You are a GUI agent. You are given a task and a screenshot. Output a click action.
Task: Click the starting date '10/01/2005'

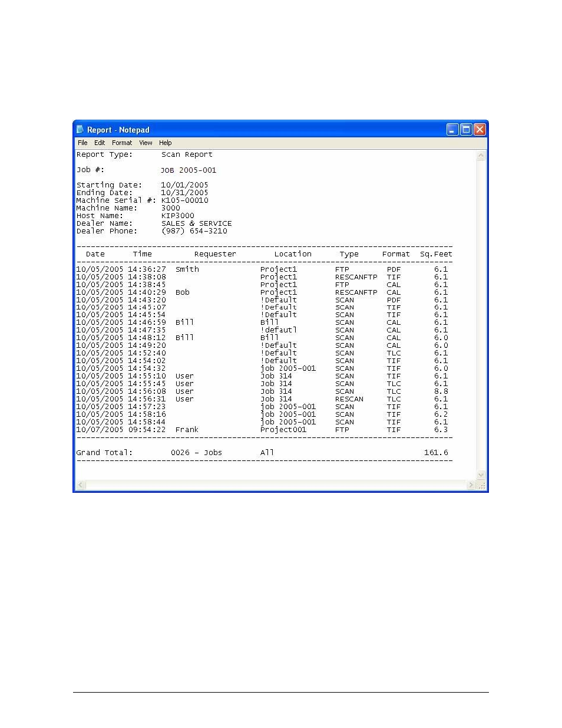click(x=184, y=185)
